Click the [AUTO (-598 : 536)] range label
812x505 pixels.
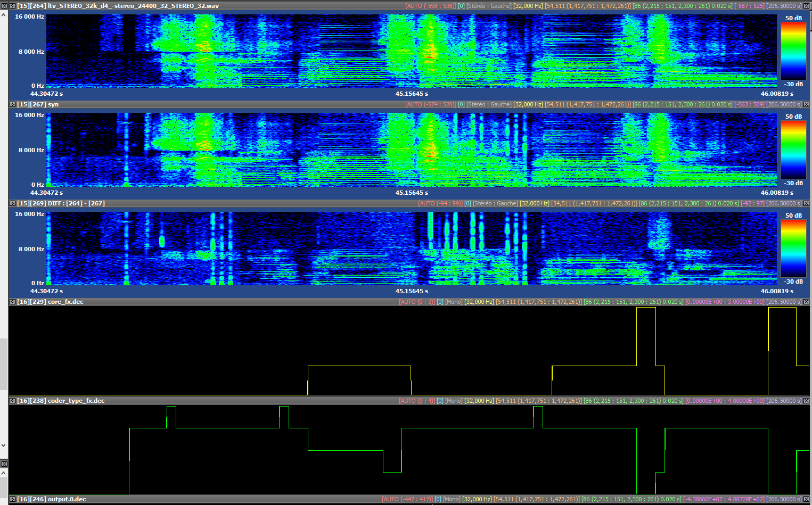pos(430,6)
